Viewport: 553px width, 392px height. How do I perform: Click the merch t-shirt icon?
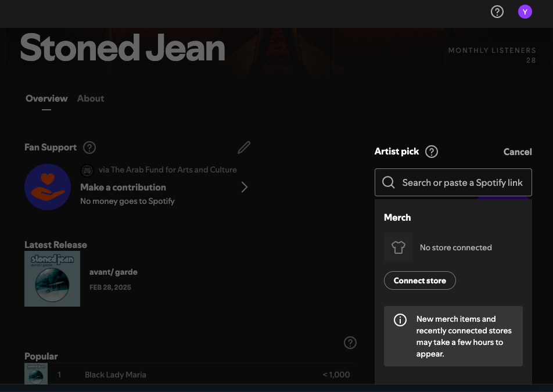398,247
